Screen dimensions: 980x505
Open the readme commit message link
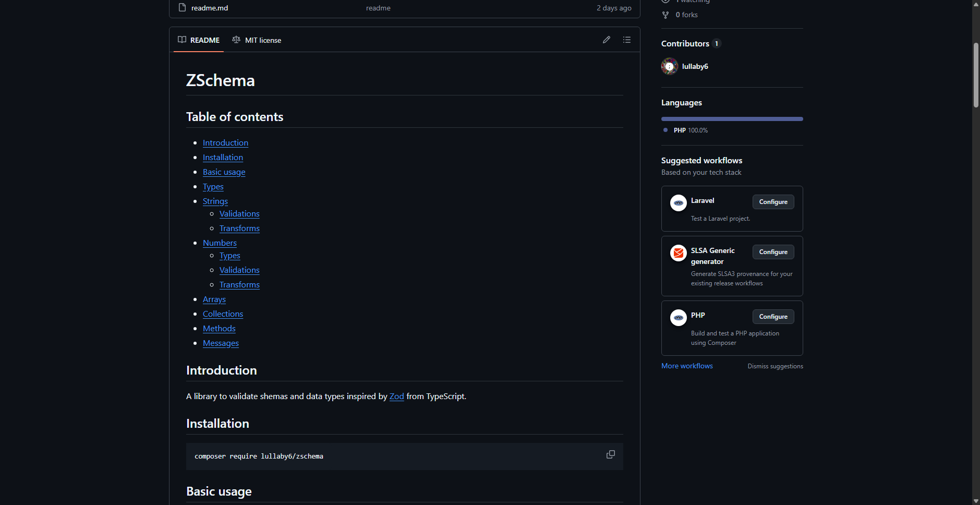378,8
